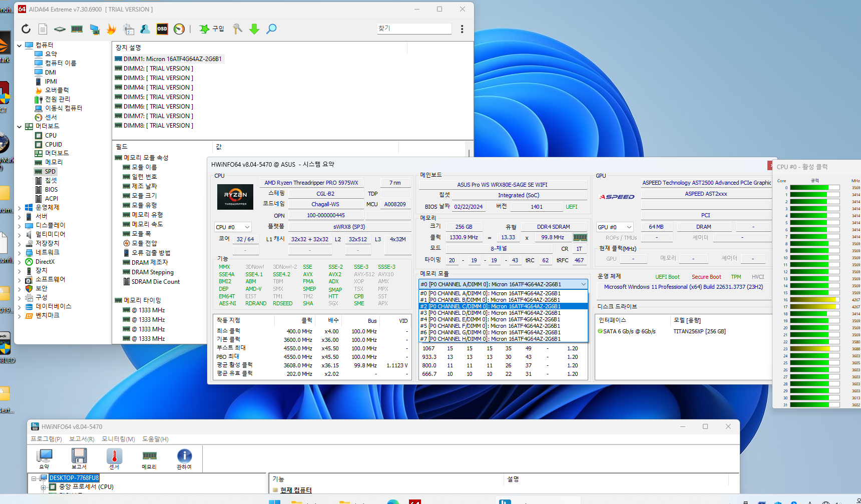Viewport: 861px width, 504px height.
Task: Click the green download arrow icon
Action: point(254,29)
